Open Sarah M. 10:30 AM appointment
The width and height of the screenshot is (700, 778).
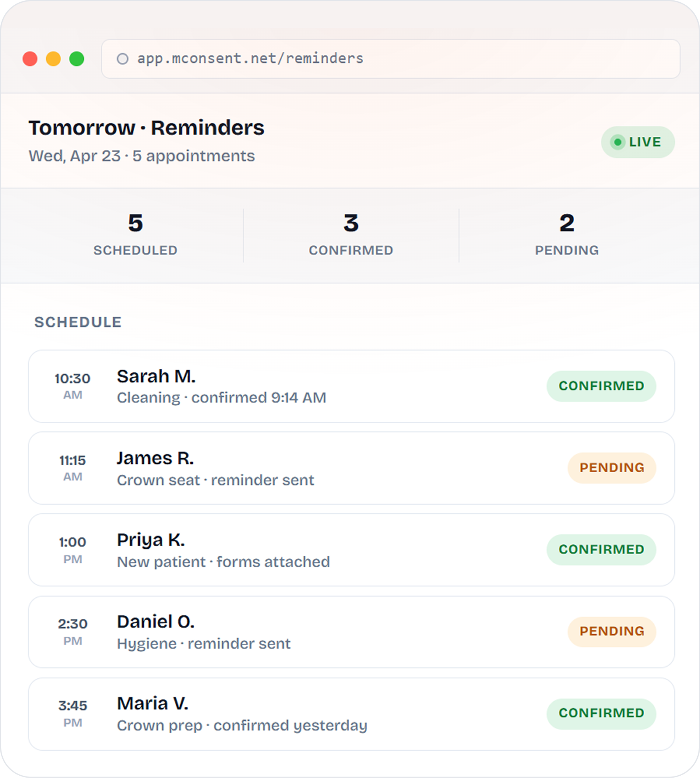273,386
